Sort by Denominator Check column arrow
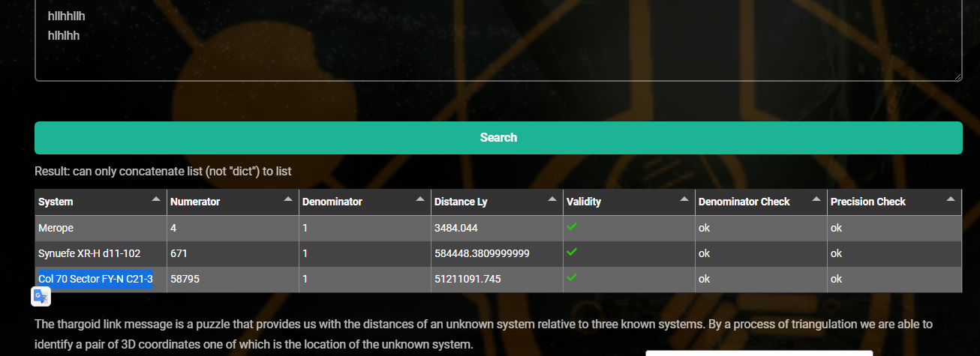 pyautogui.click(x=816, y=199)
